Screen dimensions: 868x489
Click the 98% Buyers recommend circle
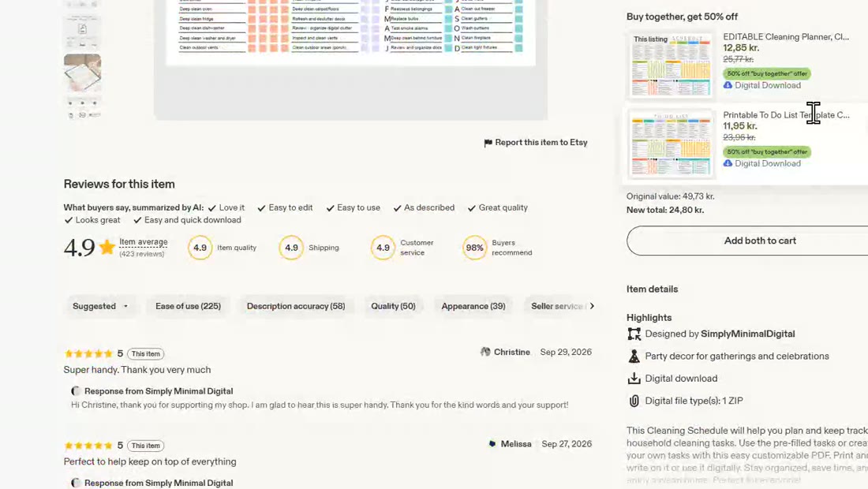point(474,248)
